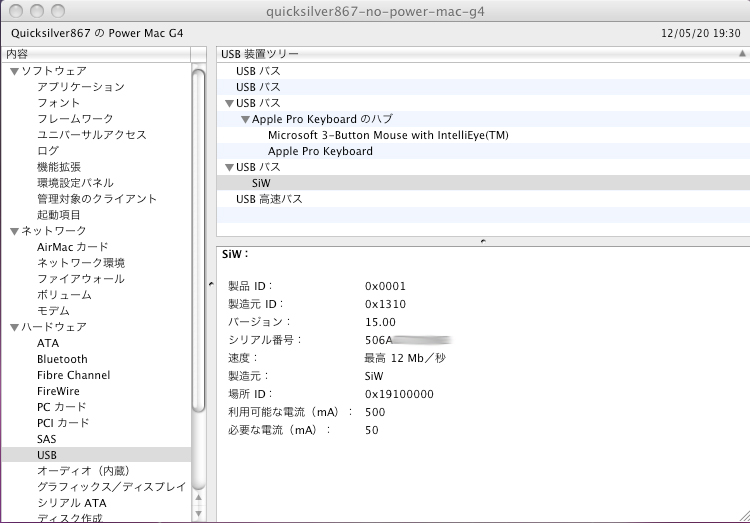Choose Microsoft 3-Button Mouse device

pos(388,135)
